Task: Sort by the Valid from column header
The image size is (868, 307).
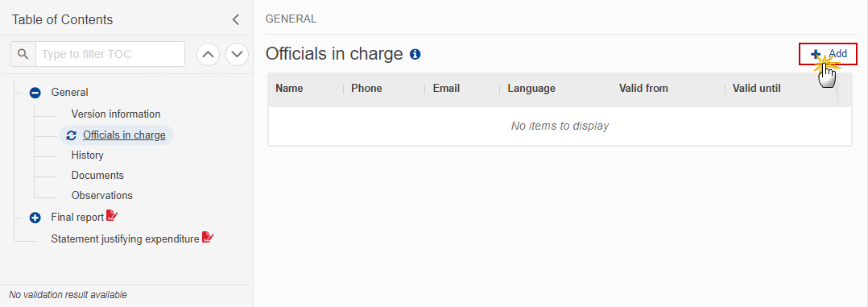Action: point(644,89)
